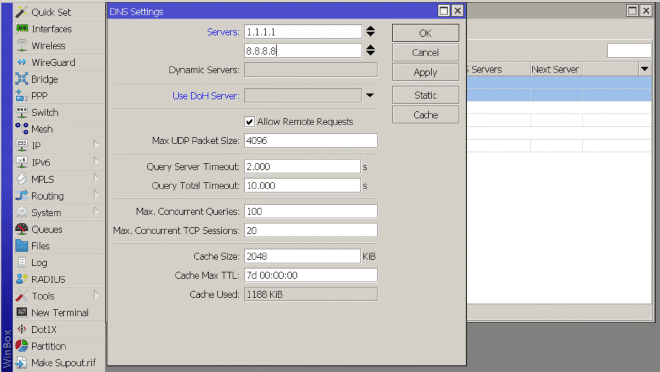This screenshot has width=660, height=372.
Task: Open the WireGuard icon
Action: point(21,62)
